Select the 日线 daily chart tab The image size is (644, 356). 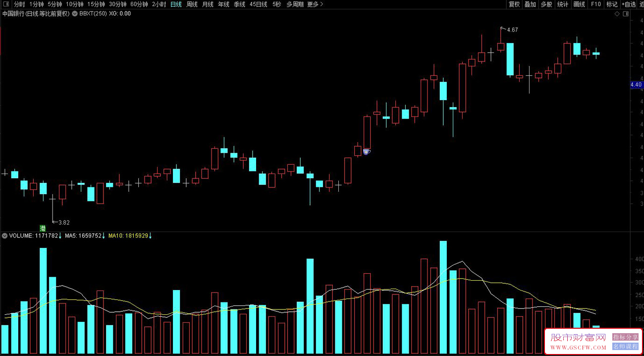pyautogui.click(x=176, y=4)
